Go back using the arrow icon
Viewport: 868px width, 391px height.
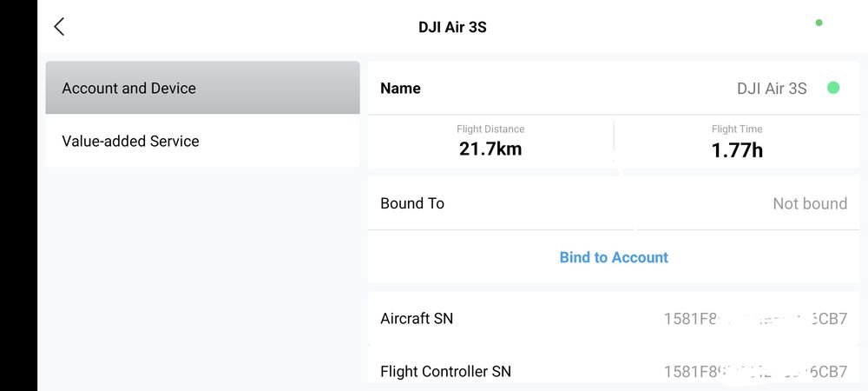click(59, 26)
